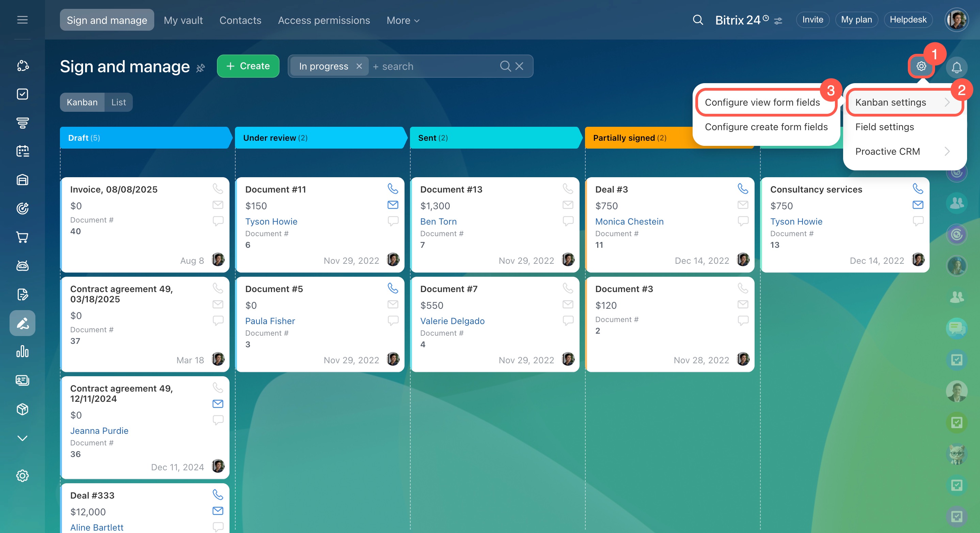The height and width of the screenshot is (533, 980).
Task: Remove the In progress filter chip
Action: click(x=359, y=66)
